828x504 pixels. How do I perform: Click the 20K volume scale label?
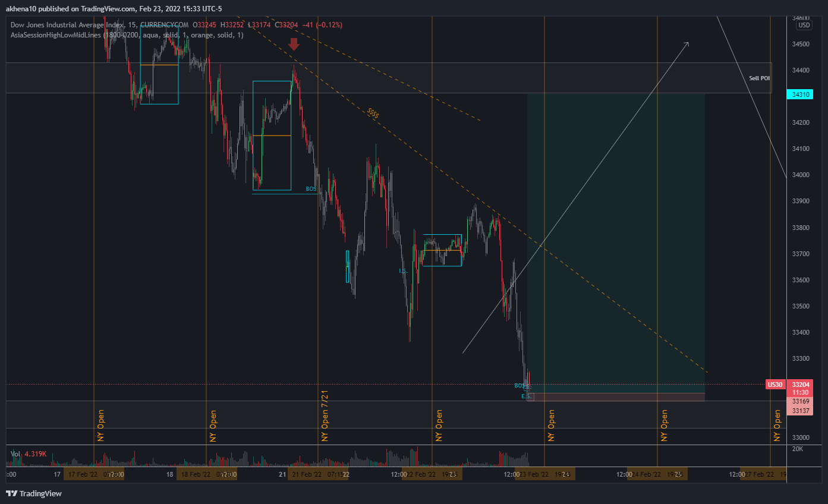tap(796, 449)
